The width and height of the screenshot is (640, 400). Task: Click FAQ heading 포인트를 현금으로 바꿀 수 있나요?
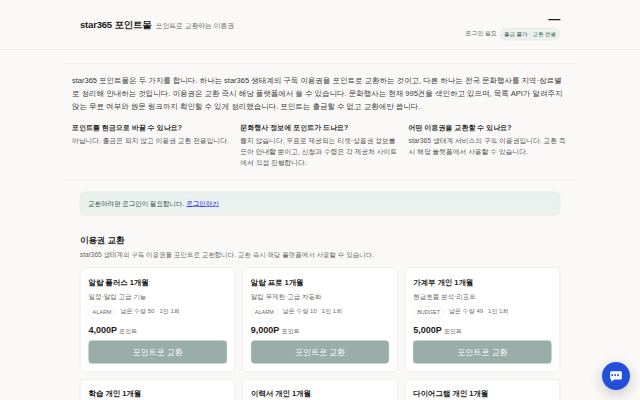click(x=127, y=128)
